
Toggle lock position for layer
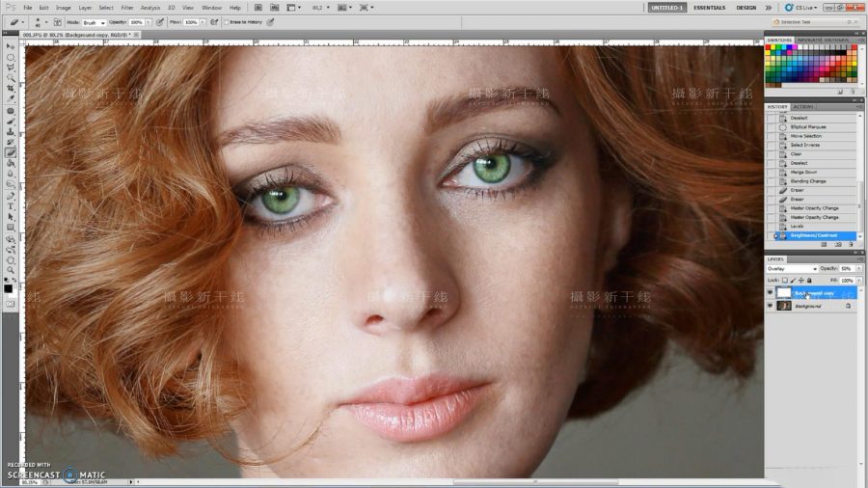pyautogui.click(x=801, y=281)
